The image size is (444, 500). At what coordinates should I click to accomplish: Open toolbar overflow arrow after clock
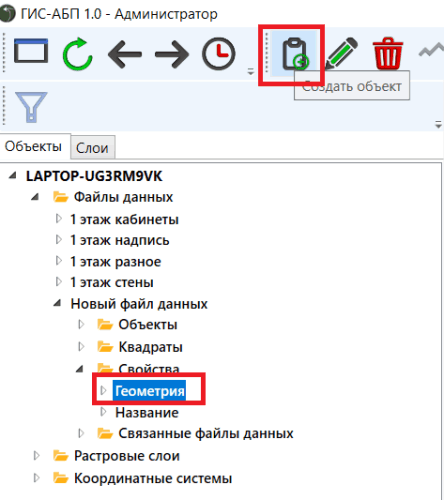[251, 71]
